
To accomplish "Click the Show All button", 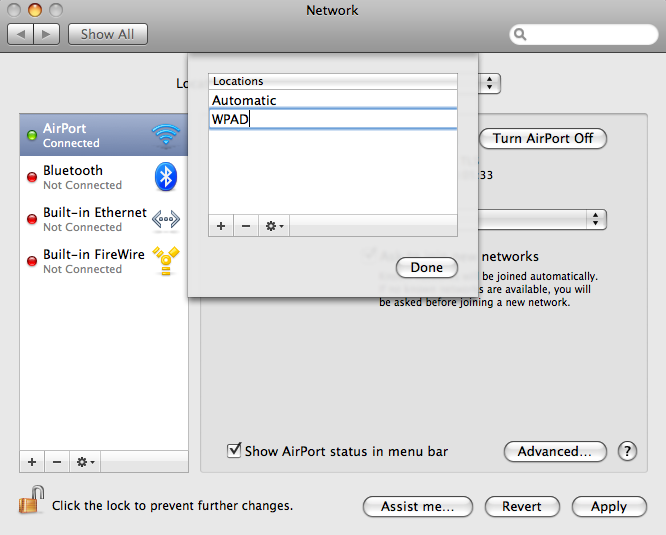I will click(x=108, y=34).
